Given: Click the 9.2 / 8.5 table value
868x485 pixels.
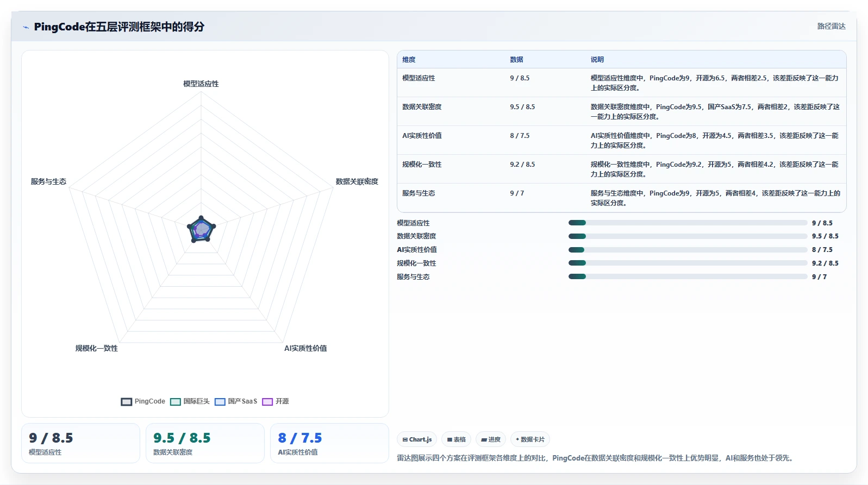Looking at the screenshot, I should [x=522, y=165].
